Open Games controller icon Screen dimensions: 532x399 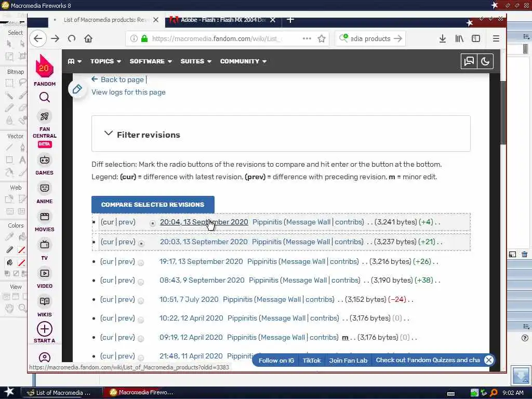[x=45, y=160]
